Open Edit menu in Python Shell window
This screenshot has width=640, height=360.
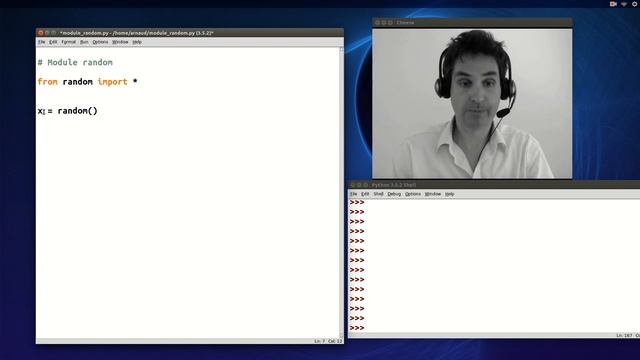point(365,194)
